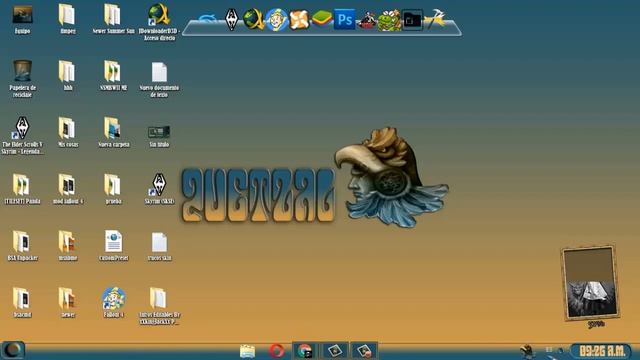Select the prueba folder
Image resolution: width=640 pixels, height=360 pixels.
click(112, 185)
